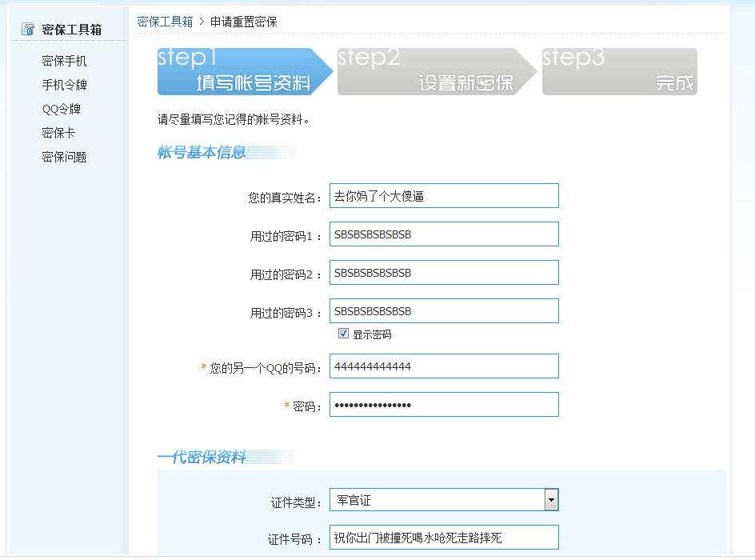
Task: Click the step2 设置新密保 step
Action: (432, 72)
